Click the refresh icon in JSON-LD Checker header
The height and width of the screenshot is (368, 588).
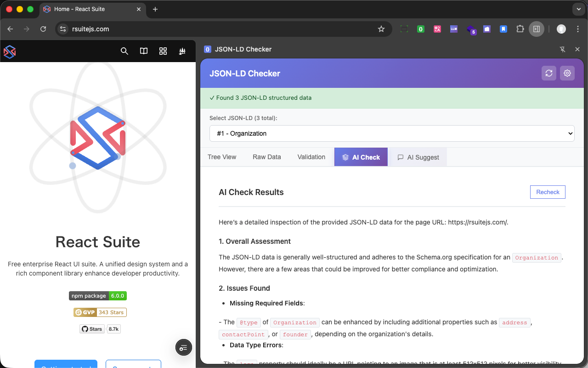549,73
